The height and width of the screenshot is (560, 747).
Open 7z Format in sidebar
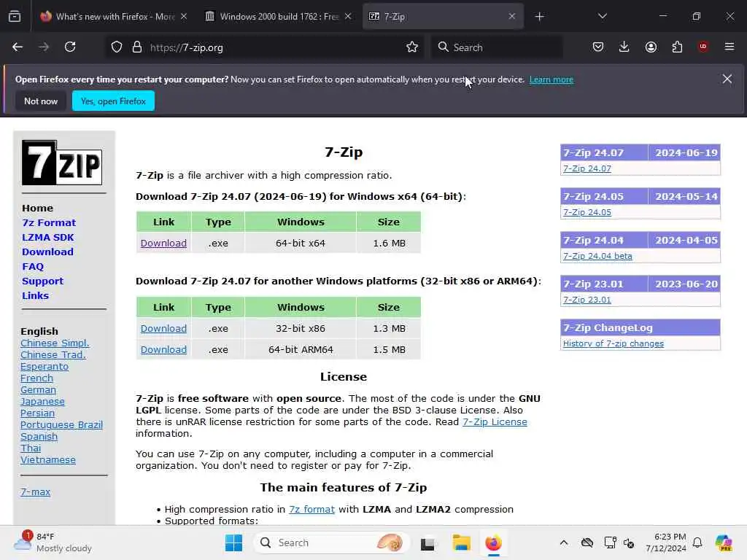pyautogui.click(x=49, y=222)
